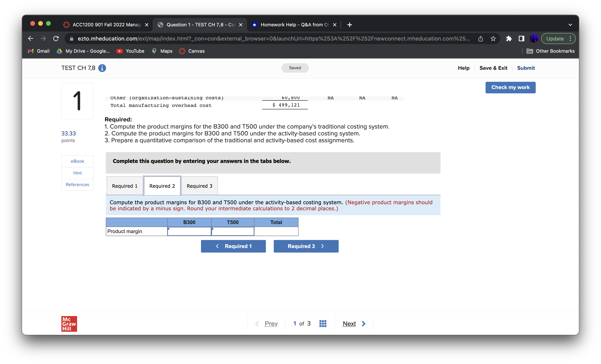Click the share page icon in address bar
Image resolution: width=601 pixels, height=364 pixels.
click(x=480, y=39)
